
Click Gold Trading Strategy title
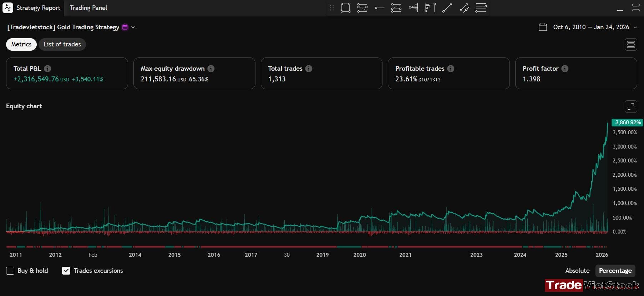click(63, 27)
